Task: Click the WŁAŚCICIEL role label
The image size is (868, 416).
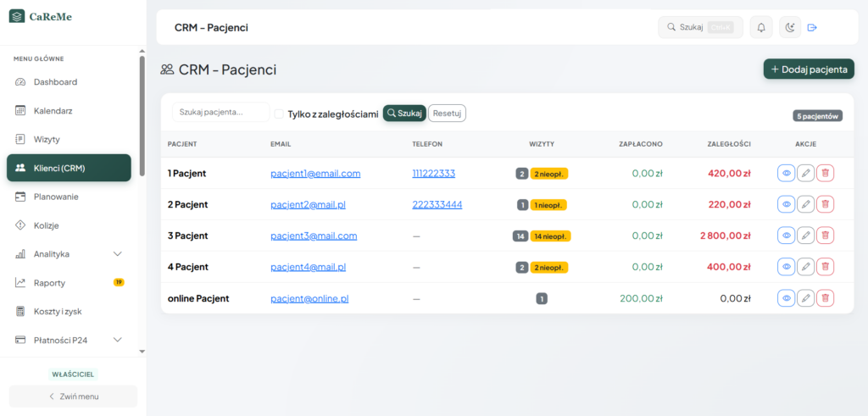Action: click(73, 374)
